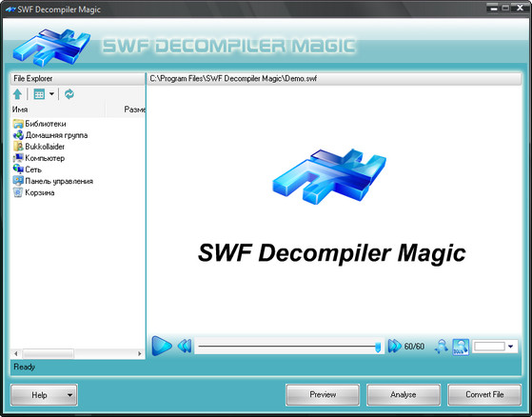Select Корзина recycle bin row
Screen dimensions: 532x417
[33, 192]
